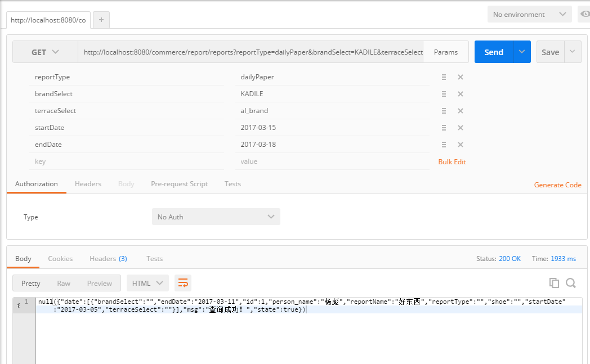Select the response Body tab
The width and height of the screenshot is (590, 364).
pyautogui.click(x=23, y=259)
